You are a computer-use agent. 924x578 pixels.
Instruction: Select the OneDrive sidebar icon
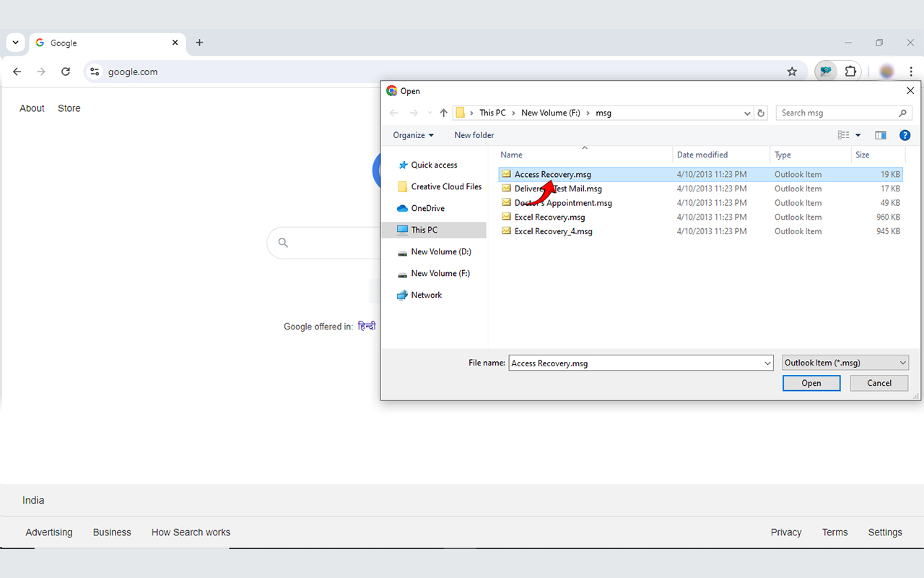pos(404,208)
